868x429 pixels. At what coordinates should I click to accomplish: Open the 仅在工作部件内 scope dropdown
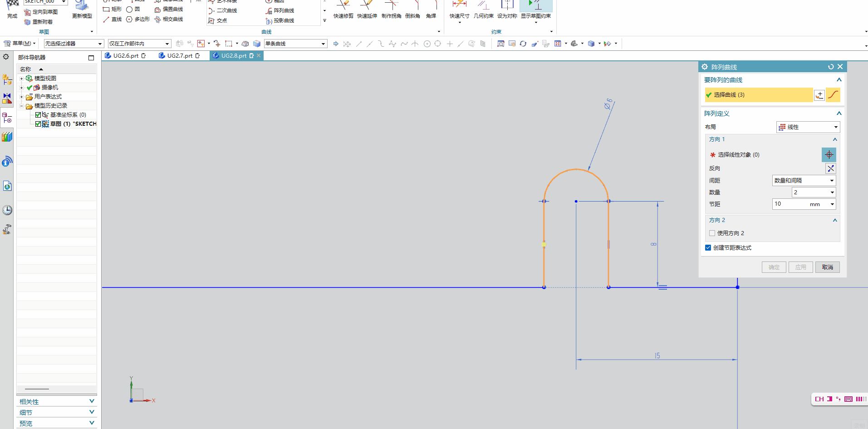pos(139,44)
